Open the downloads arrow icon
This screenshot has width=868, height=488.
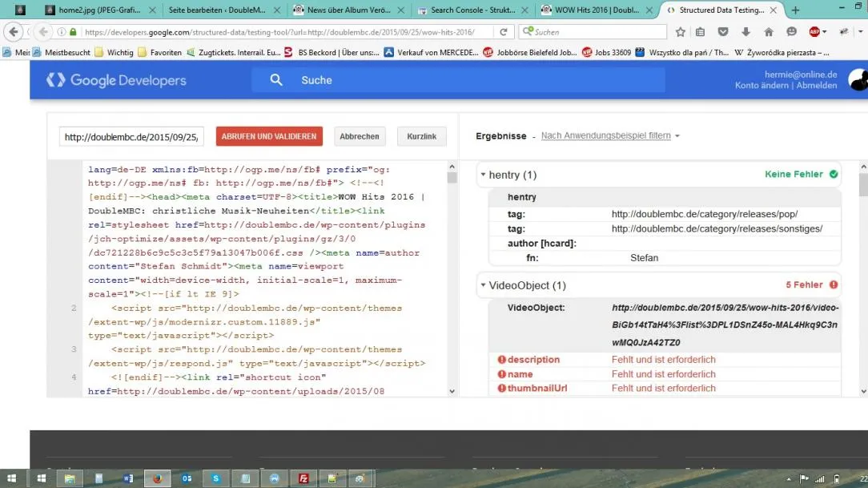point(745,32)
